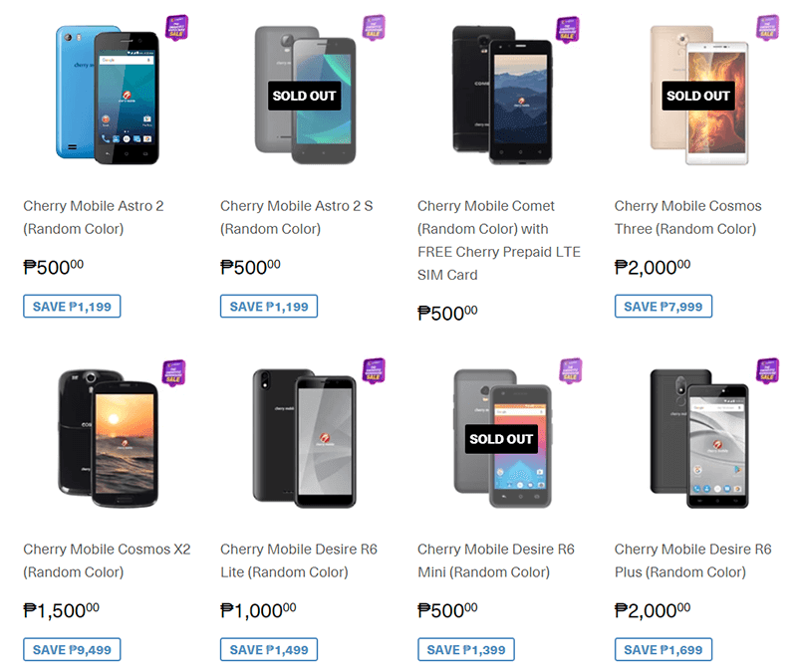This screenshot has height=672, width=797.
Task: Click the SAVE ₱1,399 badge under Desire R6 Mini
Action: coord(465,649)
